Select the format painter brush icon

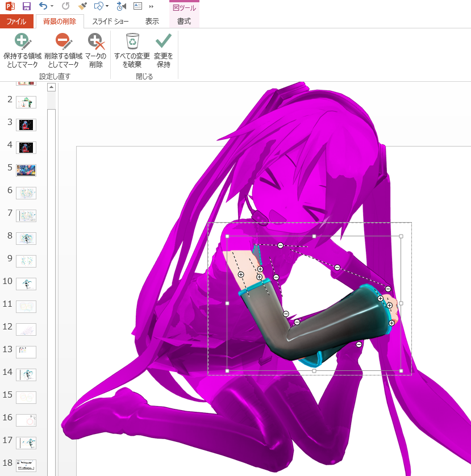pos(82,6)
